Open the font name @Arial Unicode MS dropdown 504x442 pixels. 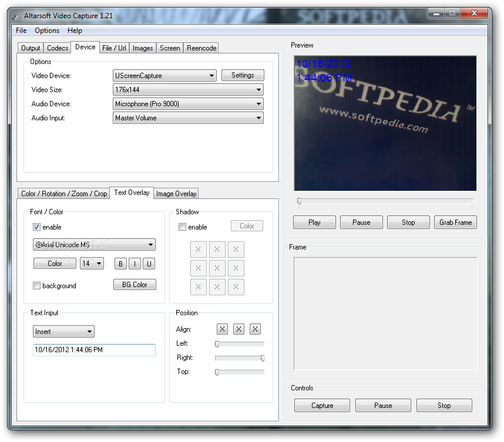[x=94, y=244]
